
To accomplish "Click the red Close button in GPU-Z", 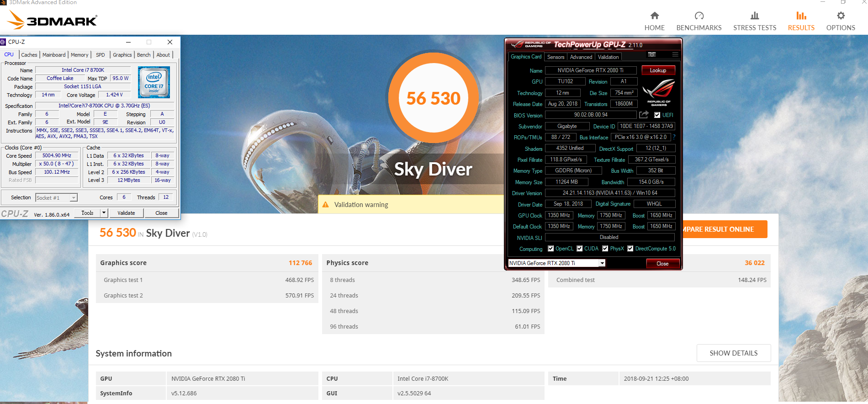I will [x=662, y=264].
